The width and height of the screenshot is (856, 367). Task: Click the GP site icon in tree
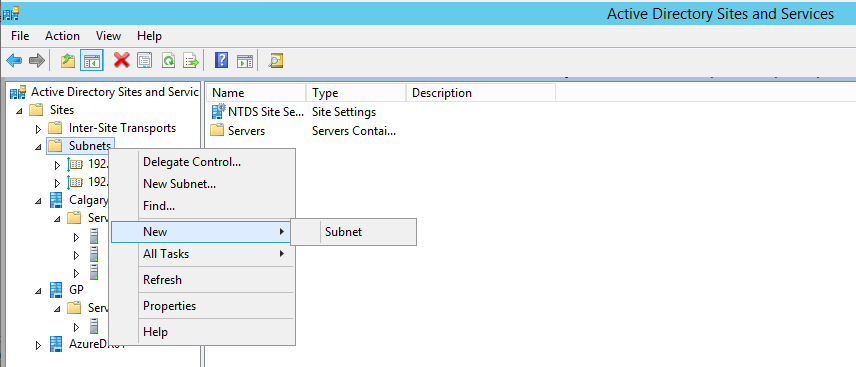(x=56, y=289)
